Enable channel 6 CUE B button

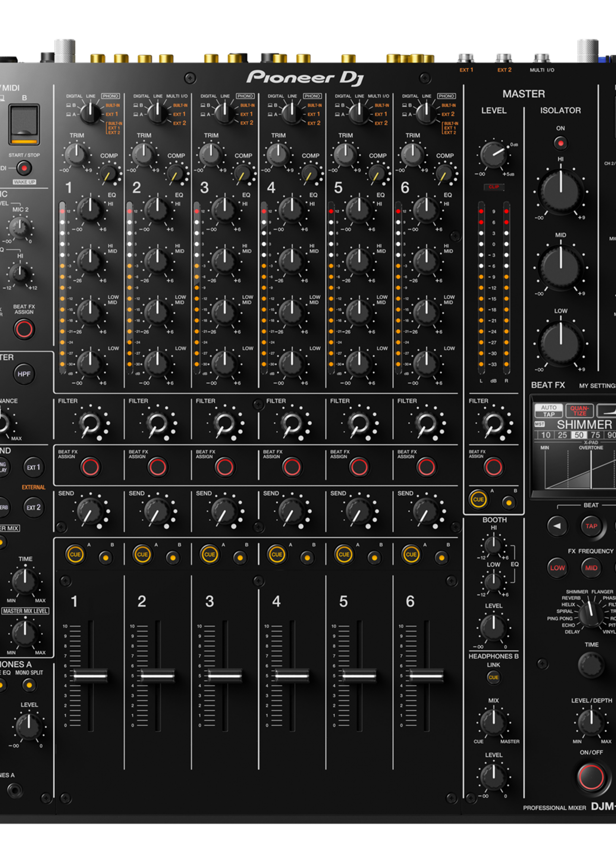[x=441, y=558]
